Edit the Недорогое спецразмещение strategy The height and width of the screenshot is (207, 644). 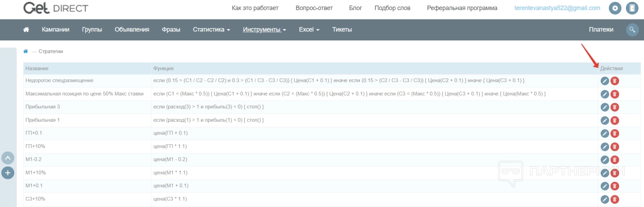tap(605, 81)
